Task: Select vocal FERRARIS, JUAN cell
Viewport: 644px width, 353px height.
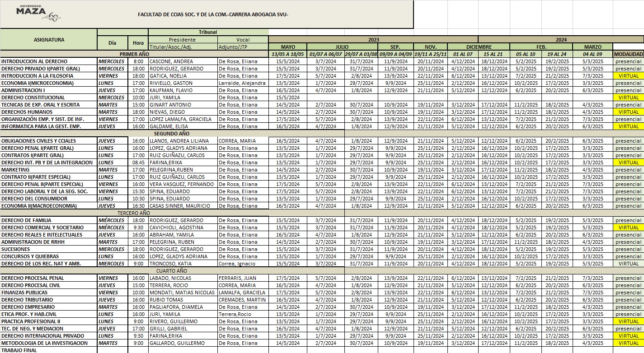Action: (243, 278)
